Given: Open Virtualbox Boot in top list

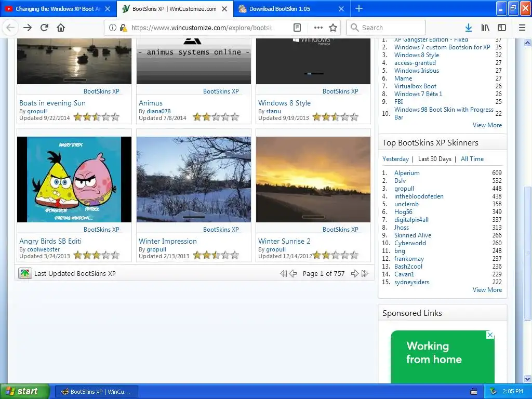Looking at the screenshot, I should pos(415,86).
